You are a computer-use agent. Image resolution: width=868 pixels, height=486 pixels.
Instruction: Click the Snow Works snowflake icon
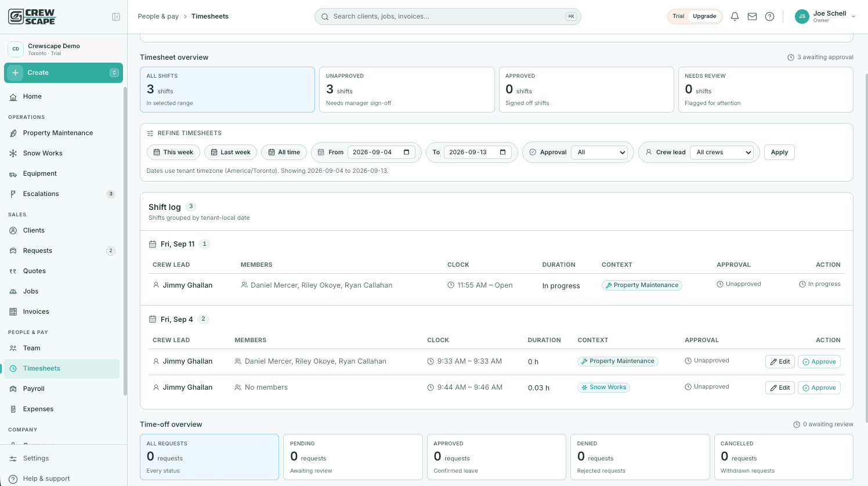[13, 153]
